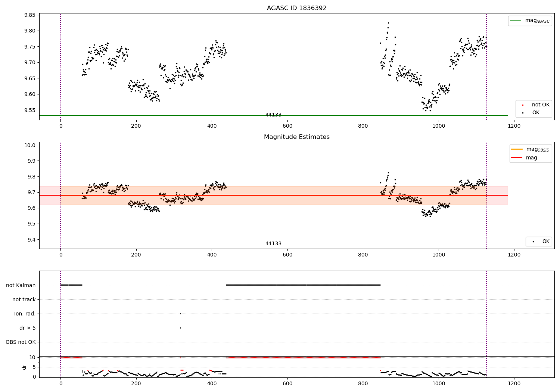
Task: Click the 10.0 tick in the middle plot
Action: (29, 145)
